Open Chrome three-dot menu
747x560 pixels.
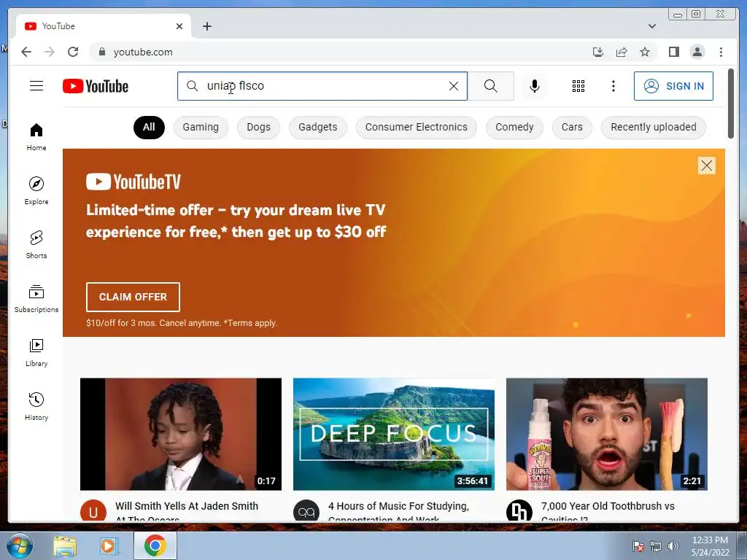tap(721, 52)
